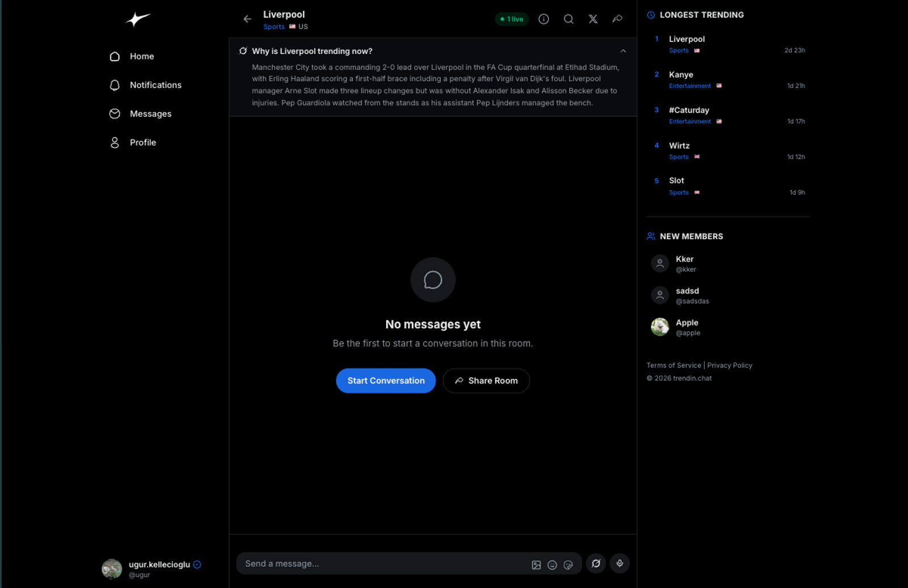Open the Profile person icon
Screen dimensions: 908x588
click(x=115, y=143)
